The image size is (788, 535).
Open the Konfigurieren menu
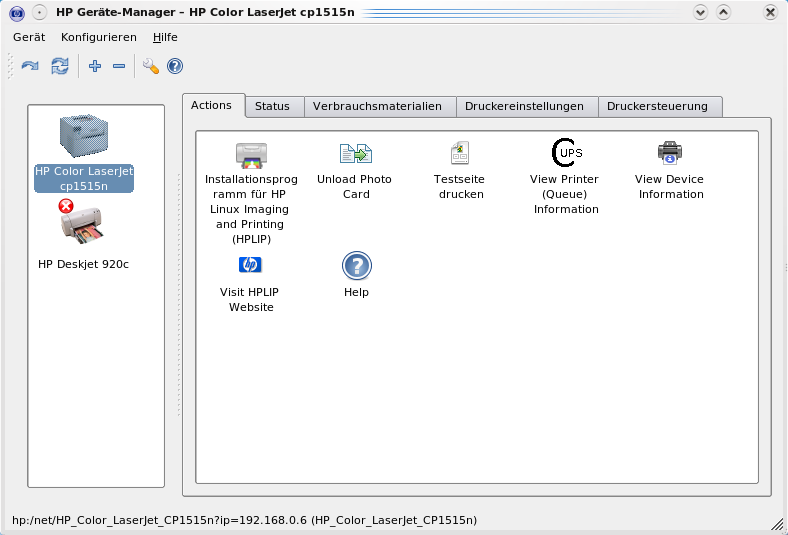point(98,37)
